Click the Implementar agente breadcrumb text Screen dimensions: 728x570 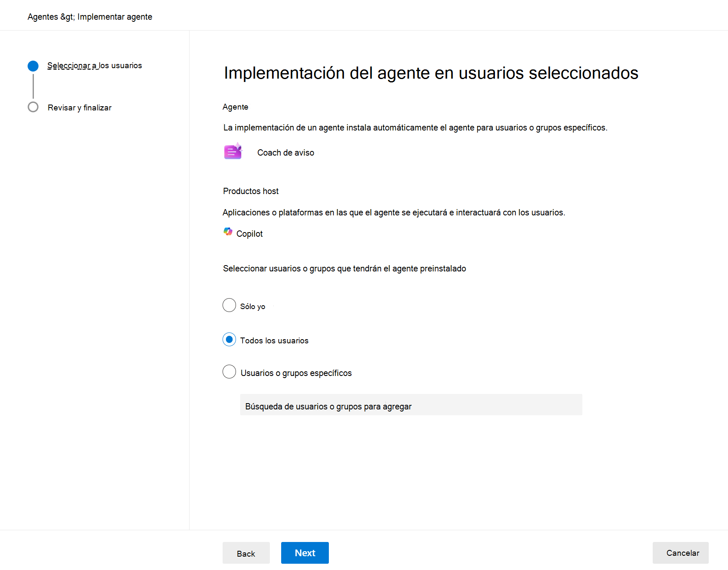click(x=115, y=17)
